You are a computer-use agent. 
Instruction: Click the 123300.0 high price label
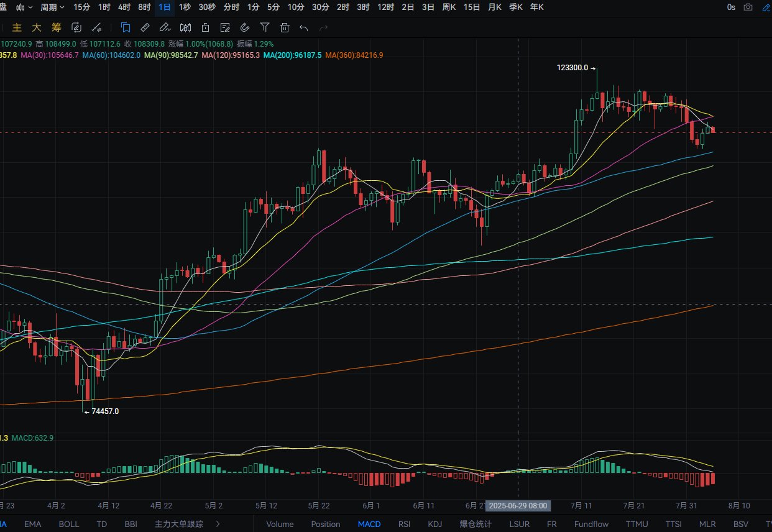(572, 68)
